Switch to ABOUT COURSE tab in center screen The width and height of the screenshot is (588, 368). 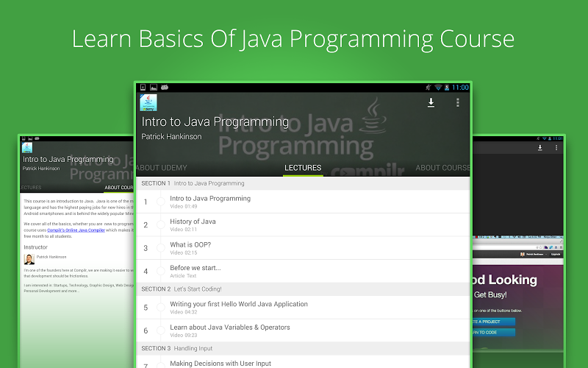(442, 168)
